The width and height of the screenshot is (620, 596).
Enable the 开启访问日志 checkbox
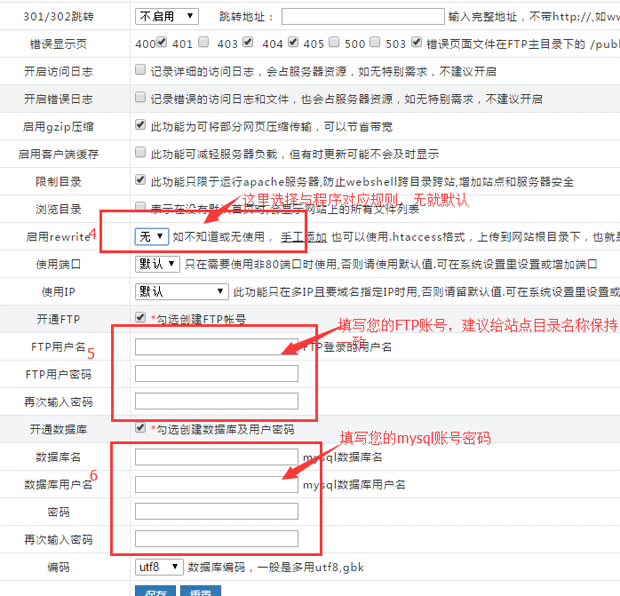point(141,72)
